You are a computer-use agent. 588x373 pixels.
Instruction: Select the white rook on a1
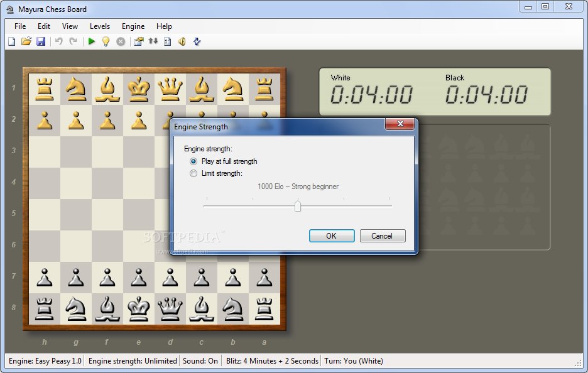click(264, 89)
